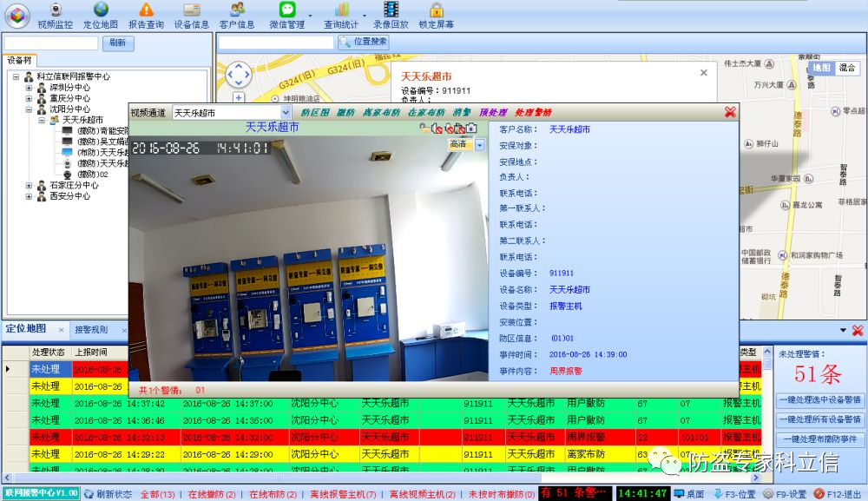Click 刷新状态 in the status bar
Viewport: 868px width, 501px height.
108,494
